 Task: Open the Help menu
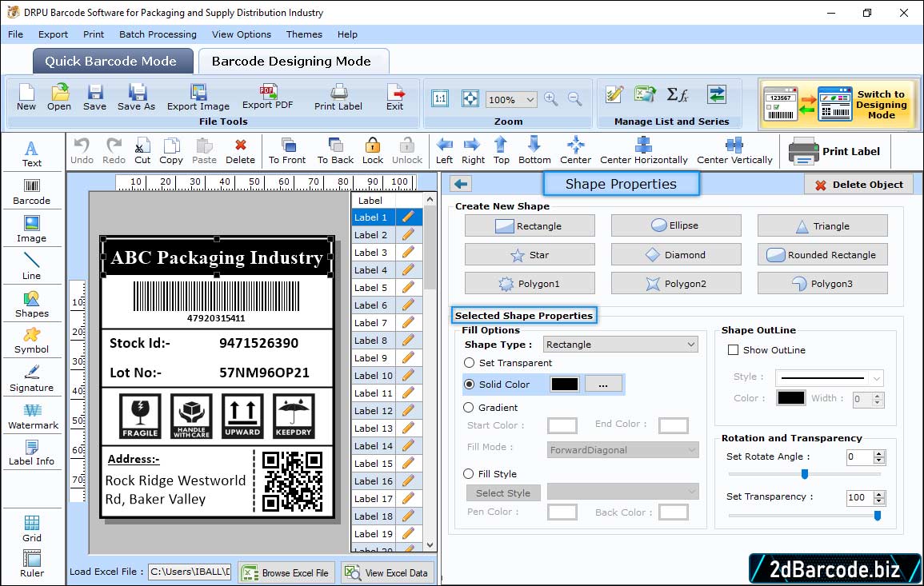click(x=348, y=34)
